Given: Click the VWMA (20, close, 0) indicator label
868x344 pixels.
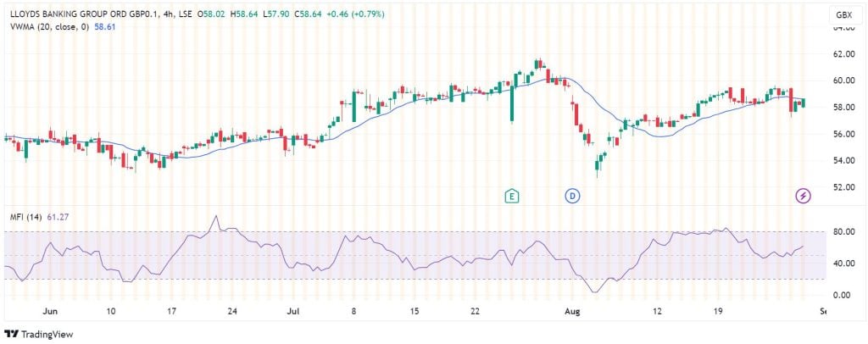Looking at the screenshot, I should [x=51, y=26].
